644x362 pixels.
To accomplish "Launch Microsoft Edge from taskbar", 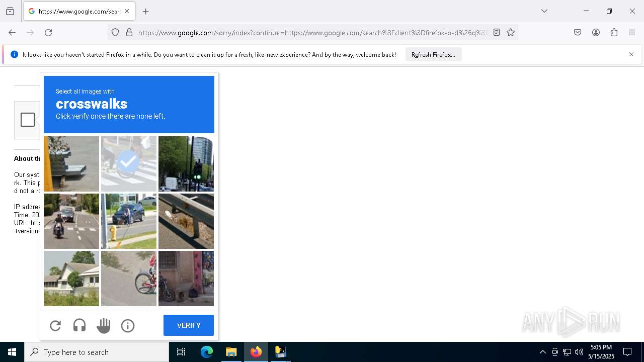I will 207,352.
